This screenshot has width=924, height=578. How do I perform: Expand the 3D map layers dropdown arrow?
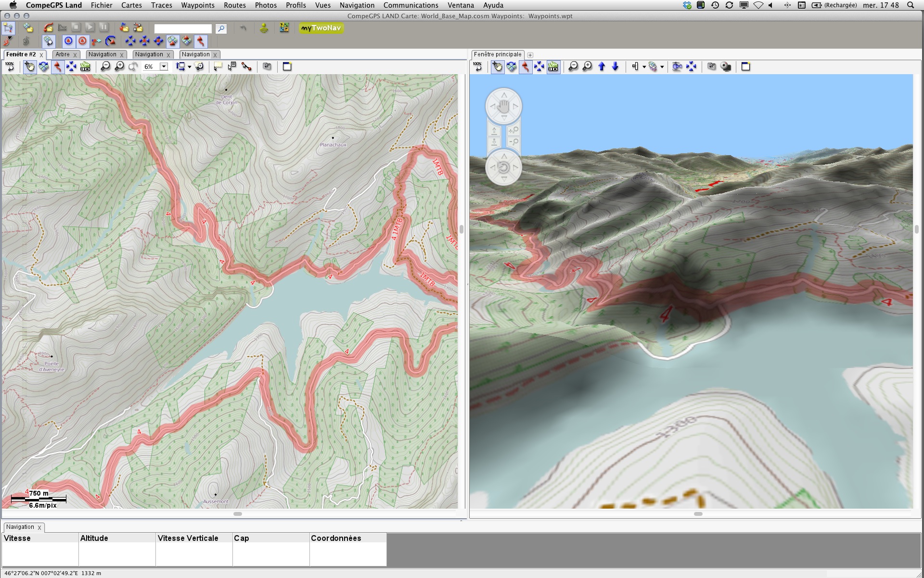tap(662, 67)
